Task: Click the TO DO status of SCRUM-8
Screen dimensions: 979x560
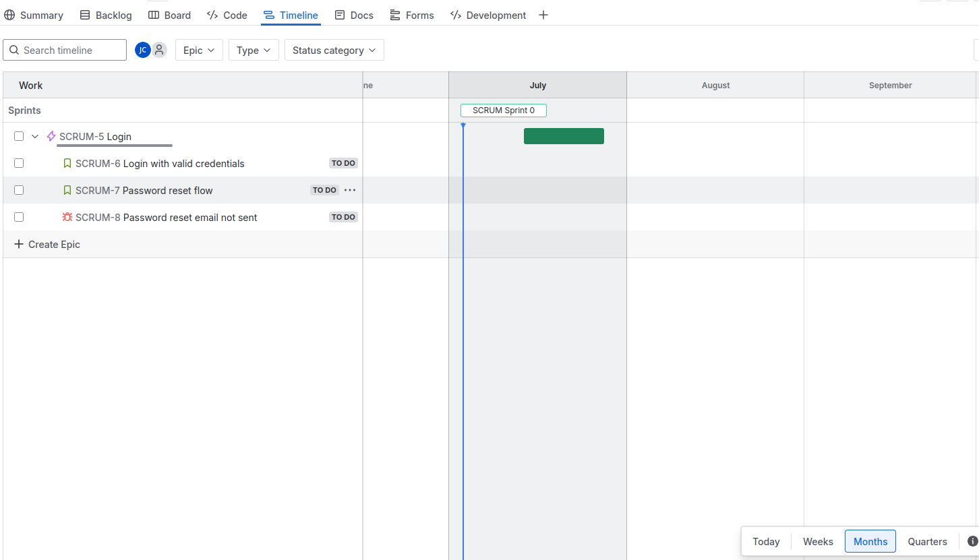Action: pyautogui.click(x=343, y=217)
